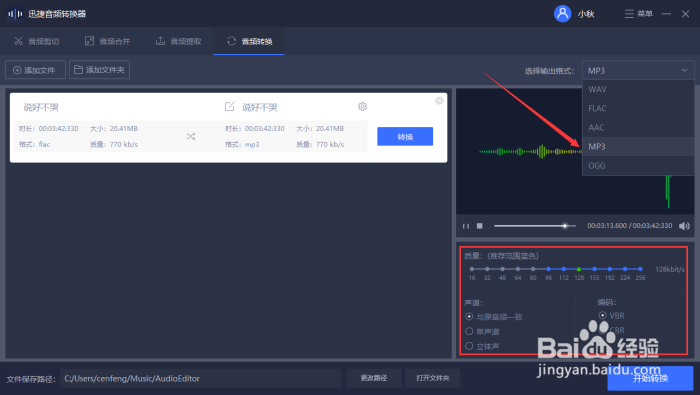This screenshot has height=395, width=700.
Task: Click the 格式: flac source format text
Action: (x=34, y=144)
